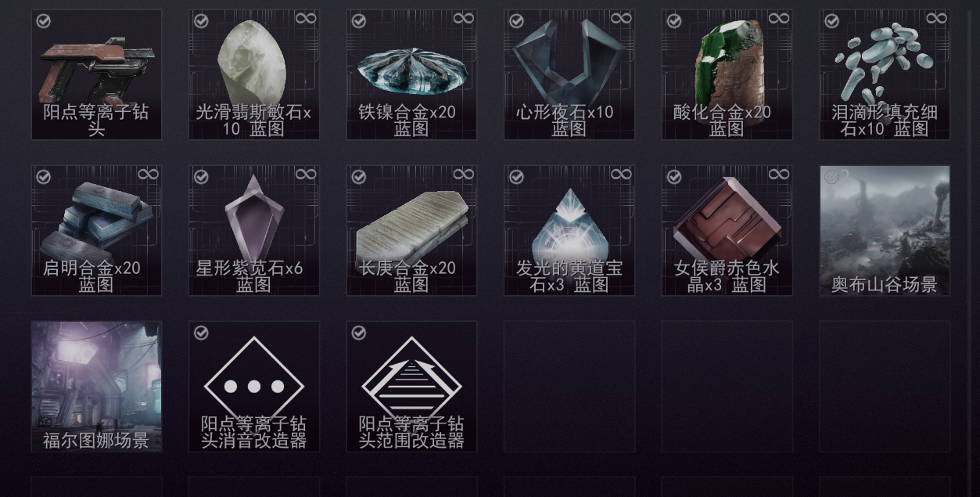
Task: Click checkmark on 启明合金x20 蓝图 tile
Action: pyautogui.click(x=44, y=177)
